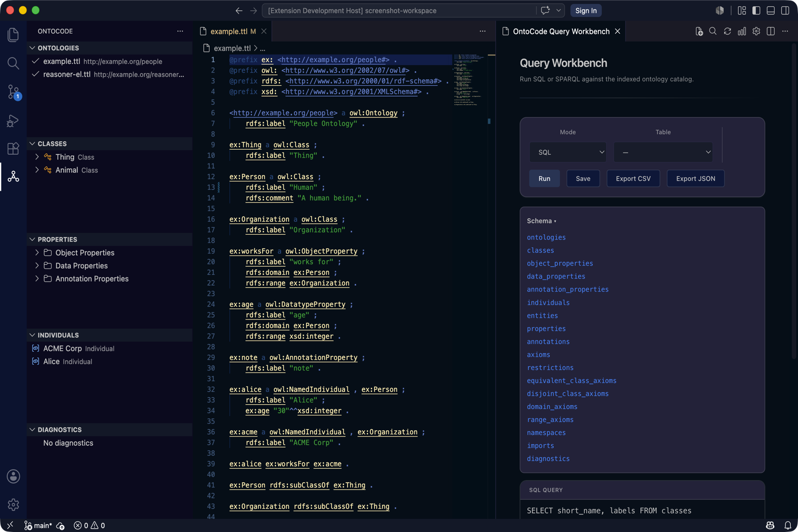The height and width of the screenshot is (532, 798).
Task: Expand the Data Properties folder
Action: pos(37,265)
